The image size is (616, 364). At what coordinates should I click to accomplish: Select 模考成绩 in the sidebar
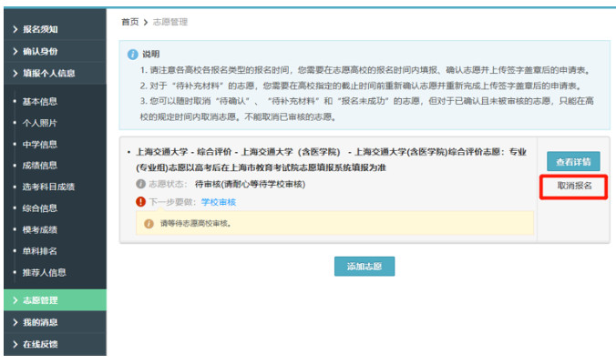[40, 229]
